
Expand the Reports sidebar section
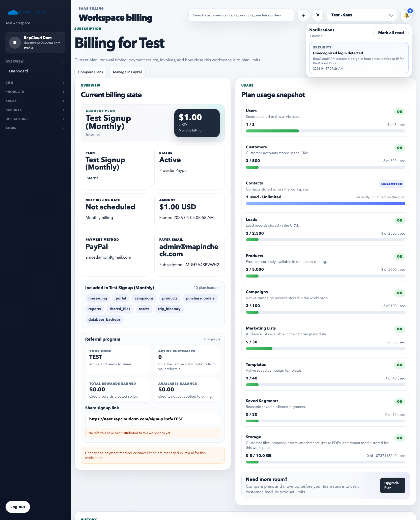pyautogui.click(x=35, y=110)
